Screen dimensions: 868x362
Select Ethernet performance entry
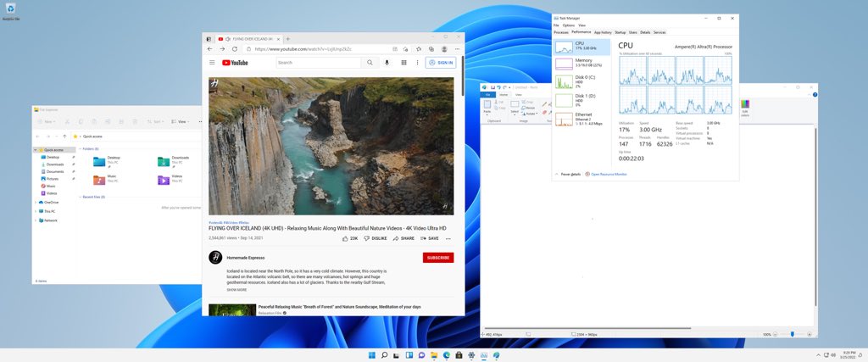coord(581,119)
